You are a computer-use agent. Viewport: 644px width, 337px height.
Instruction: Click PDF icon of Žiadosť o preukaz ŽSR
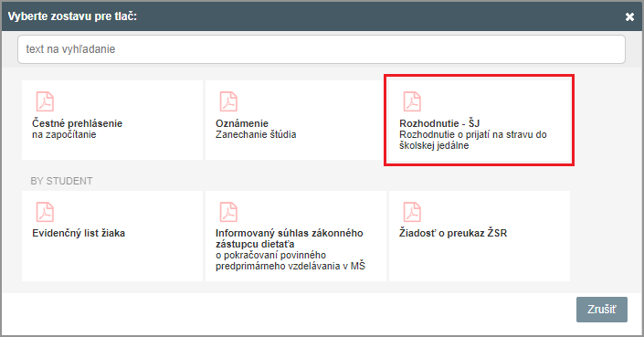click(412, 212)
